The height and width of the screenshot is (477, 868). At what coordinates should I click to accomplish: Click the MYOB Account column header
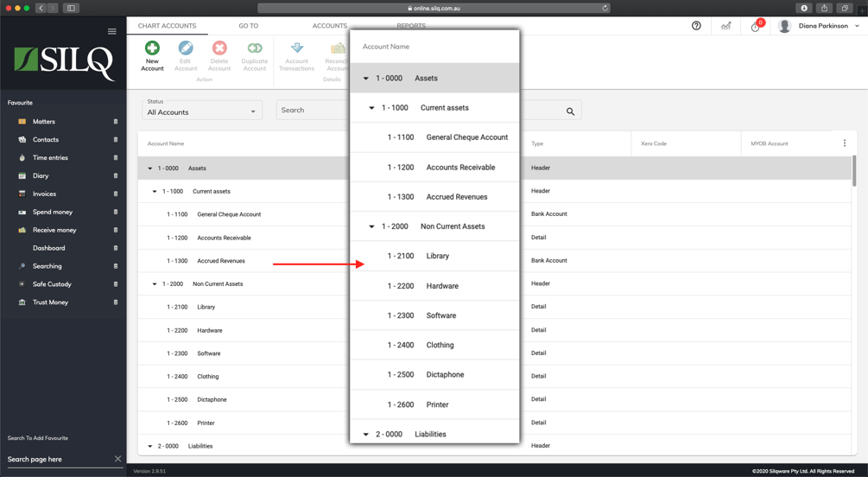coord(770,143)
